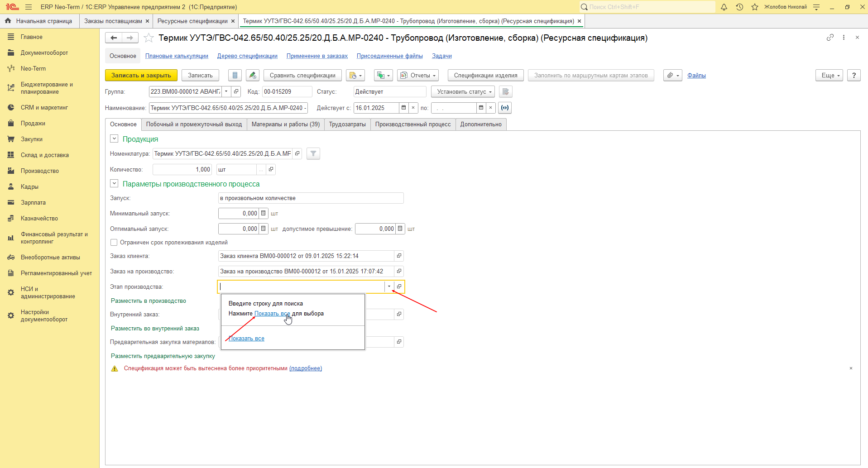Viewport: 868px width, 468px height.
Task: Clear the Действует с date
Action: (x=413, y=108)
